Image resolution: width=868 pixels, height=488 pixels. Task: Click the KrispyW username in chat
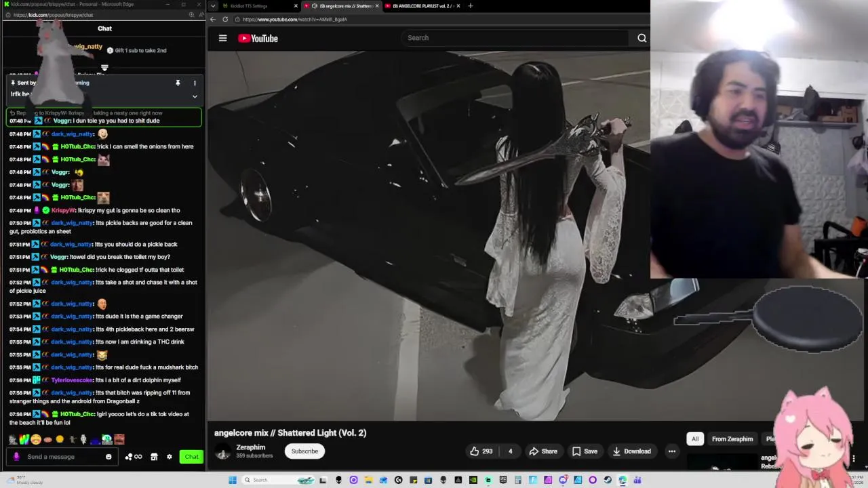point(64,210)
